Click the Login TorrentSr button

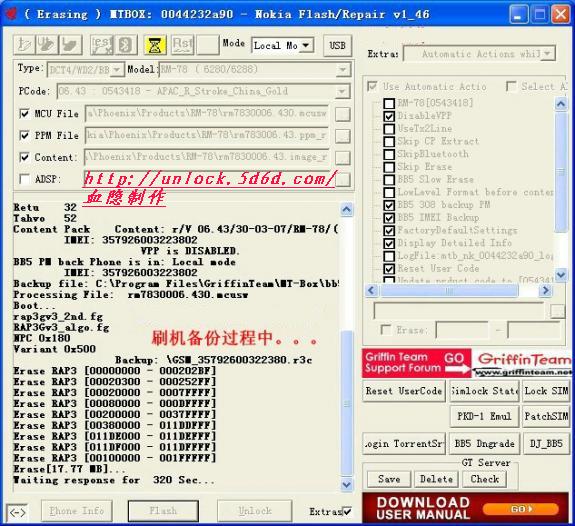(404, 444)
